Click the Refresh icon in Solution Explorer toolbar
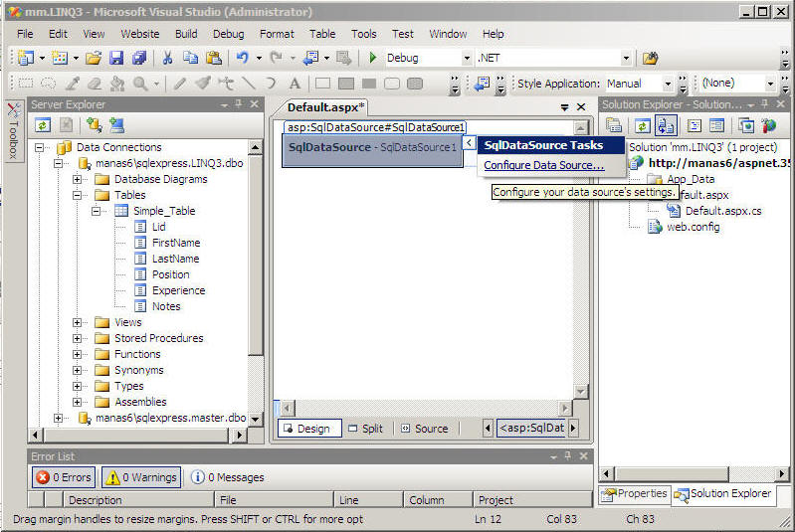 pos(643,125)
